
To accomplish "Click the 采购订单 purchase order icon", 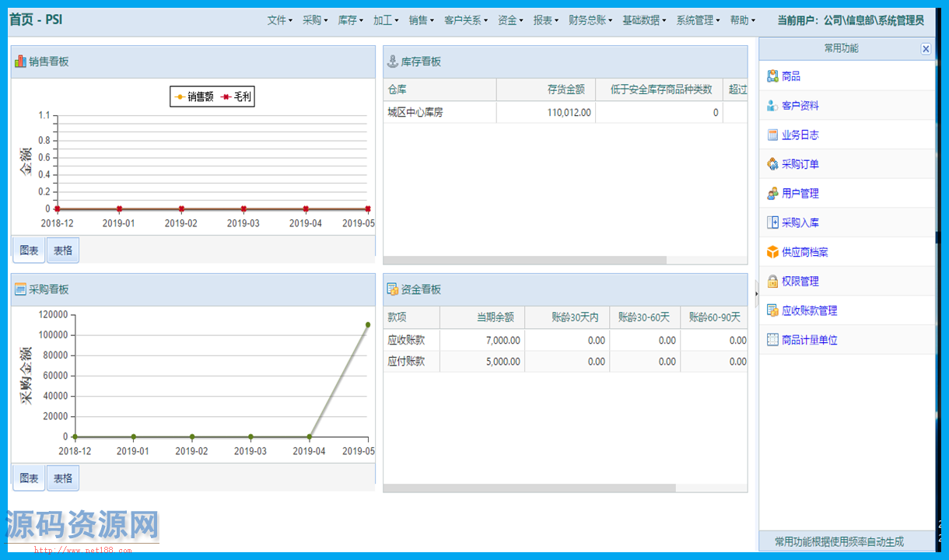I will tap(772, 164).
